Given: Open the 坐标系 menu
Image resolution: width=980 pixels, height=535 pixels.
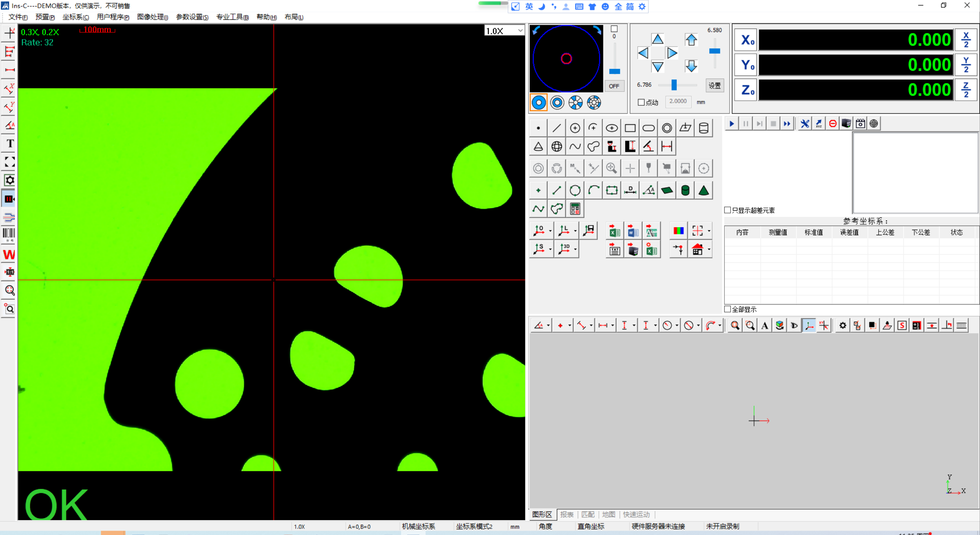Looking at the screenshot, I should (x=76, y=17).
